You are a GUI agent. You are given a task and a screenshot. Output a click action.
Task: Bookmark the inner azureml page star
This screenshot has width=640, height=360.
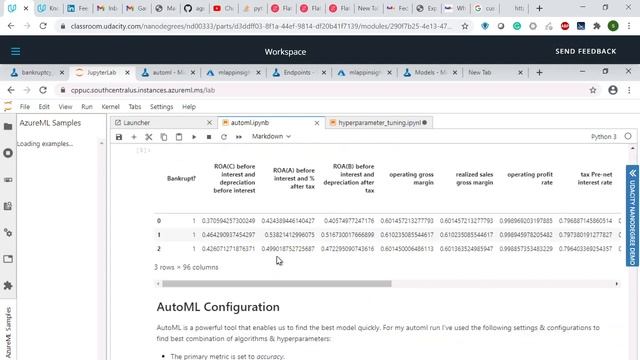tap(593, 90)
